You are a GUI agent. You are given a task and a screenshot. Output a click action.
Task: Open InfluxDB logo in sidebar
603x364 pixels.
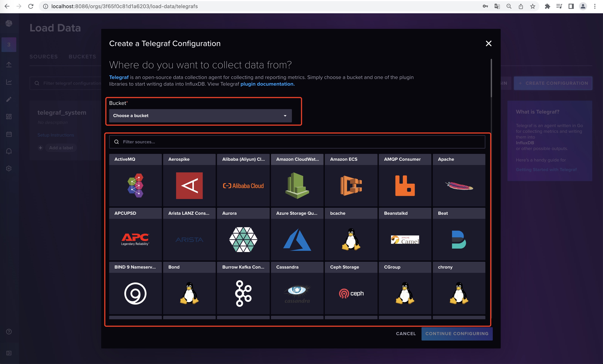coord(9,23)
